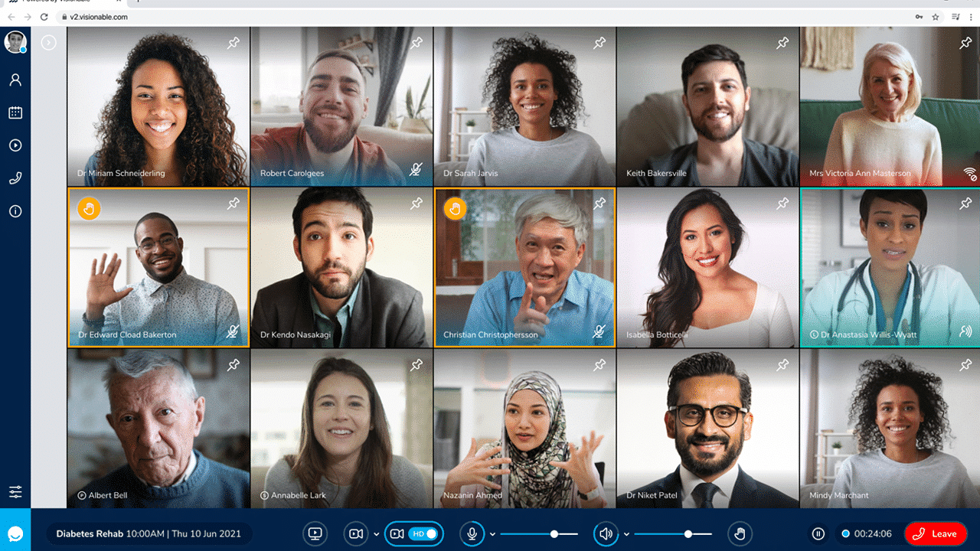Open the microphone selection dropdown
This screenshot has width=980, height=551.
point(492,533)
